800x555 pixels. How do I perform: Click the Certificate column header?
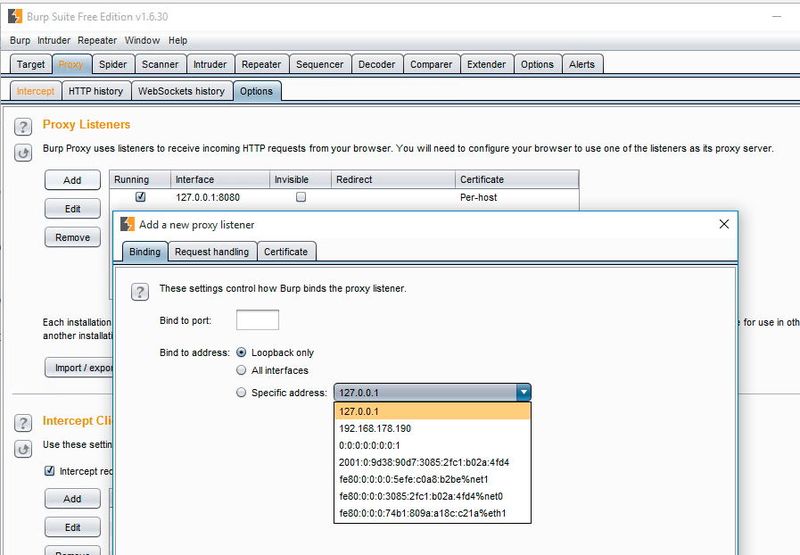point(517,180)
